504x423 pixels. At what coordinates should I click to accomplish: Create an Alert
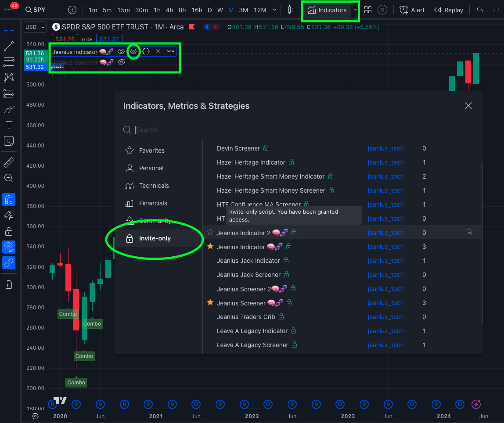(x=412, y=10)
